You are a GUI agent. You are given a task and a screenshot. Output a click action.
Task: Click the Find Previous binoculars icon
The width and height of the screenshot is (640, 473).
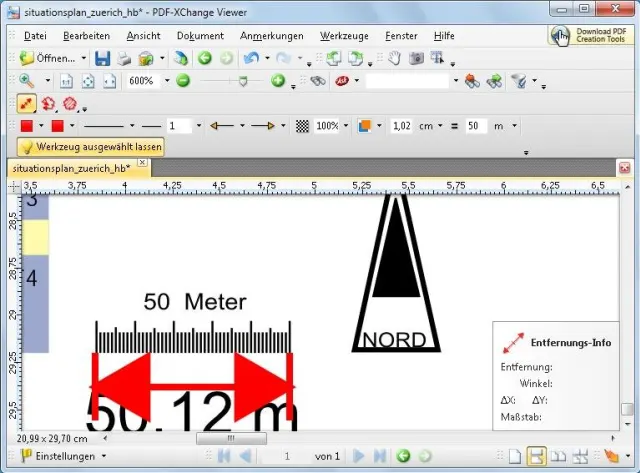click(472, 81)
